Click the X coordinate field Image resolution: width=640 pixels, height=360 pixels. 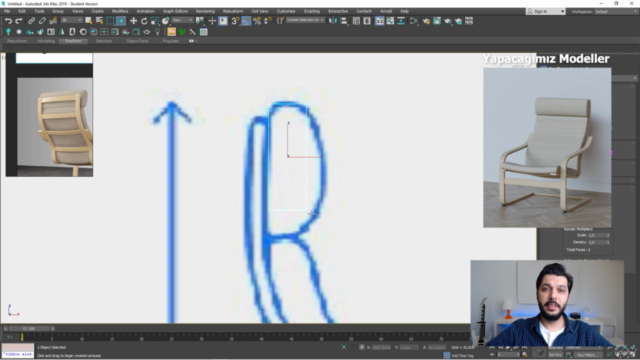pos(381,347)
